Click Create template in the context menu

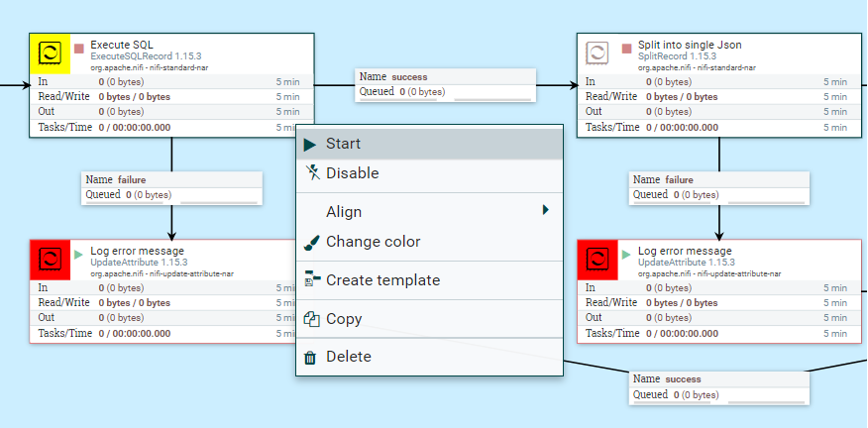coord(382,280)
